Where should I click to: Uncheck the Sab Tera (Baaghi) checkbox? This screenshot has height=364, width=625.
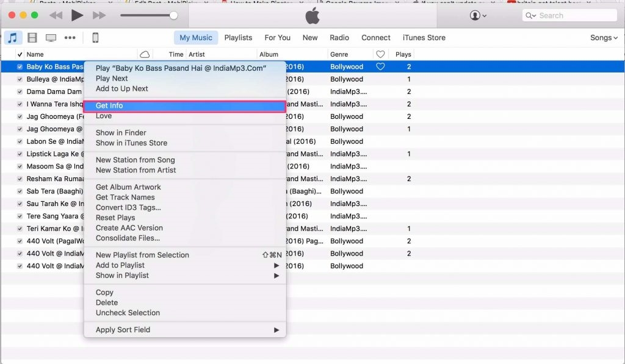20,191
